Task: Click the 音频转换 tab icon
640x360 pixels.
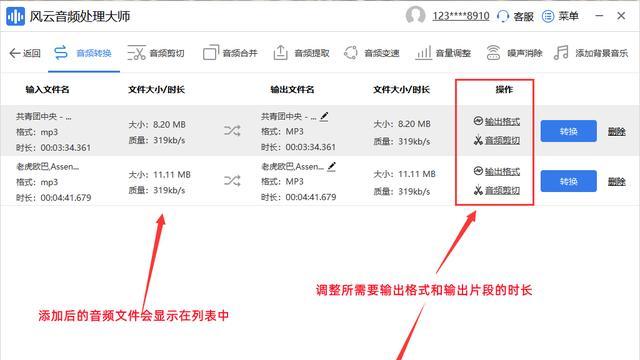Action: (x=61, y=53)
